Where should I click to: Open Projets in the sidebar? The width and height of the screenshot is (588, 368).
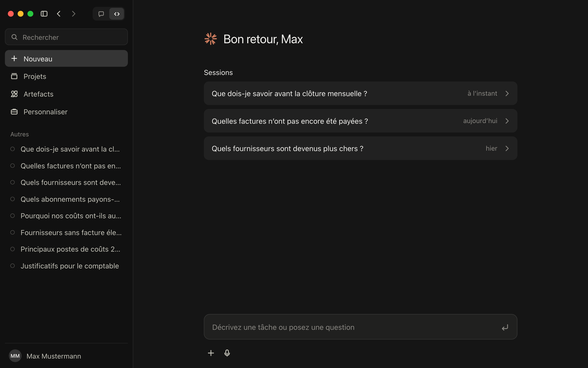click(x=66, y=76)
